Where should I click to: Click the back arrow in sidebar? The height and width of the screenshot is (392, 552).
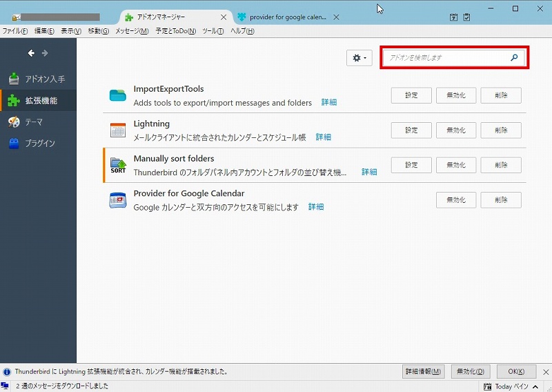pyautogui.click(x=31, y=53)
